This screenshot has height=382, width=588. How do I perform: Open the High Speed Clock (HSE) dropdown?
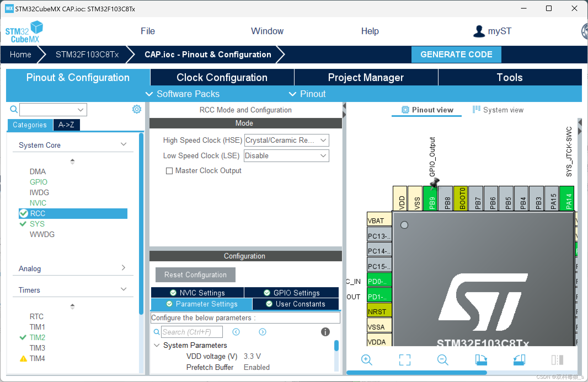[x=287, y=140]
